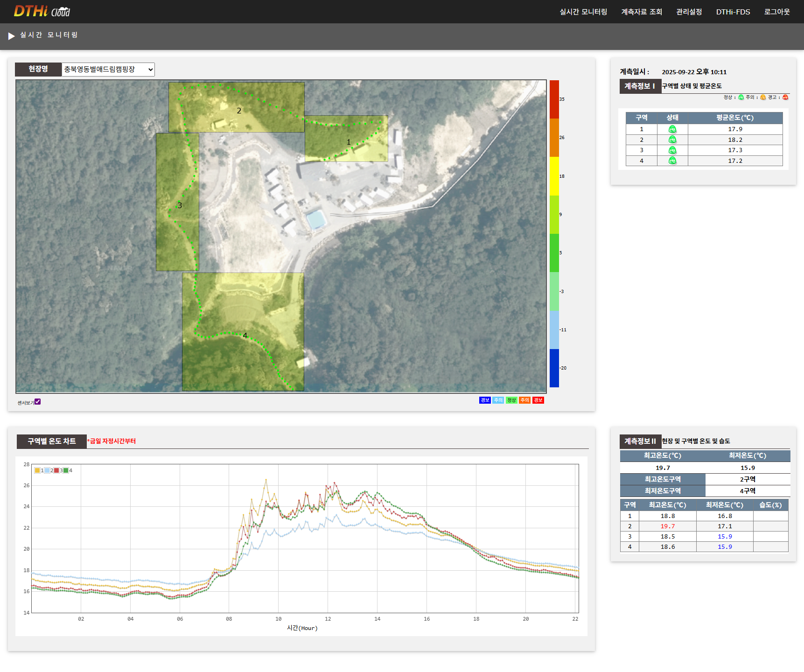Go to the DTHi-FDS page
This screenshot has height=672, width=804.
click(733, 12)
